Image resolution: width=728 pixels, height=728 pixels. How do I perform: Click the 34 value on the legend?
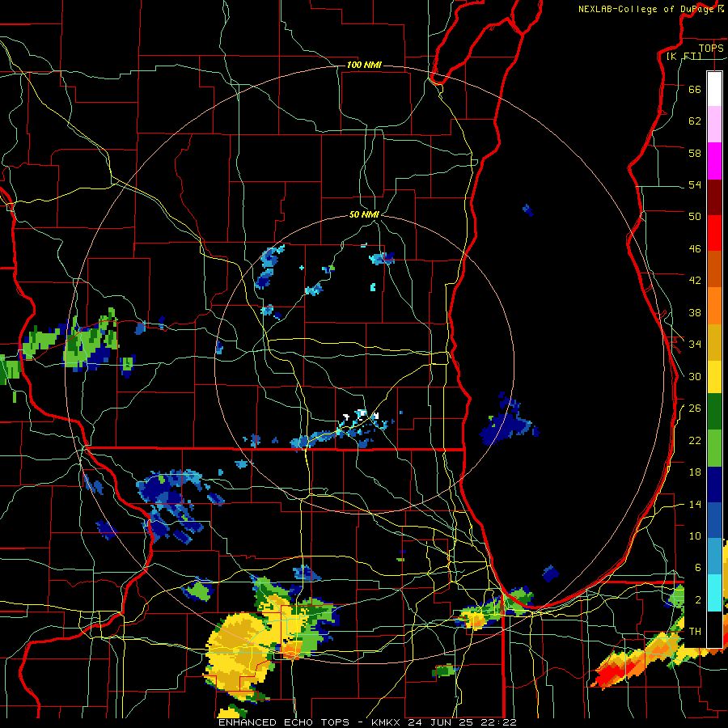tap(695, 345)
